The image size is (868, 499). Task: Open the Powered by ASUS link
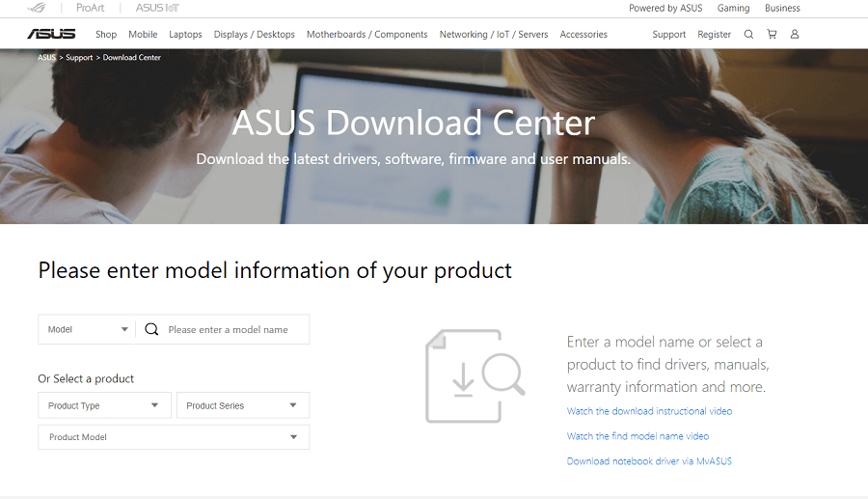(x=665, y=8)
